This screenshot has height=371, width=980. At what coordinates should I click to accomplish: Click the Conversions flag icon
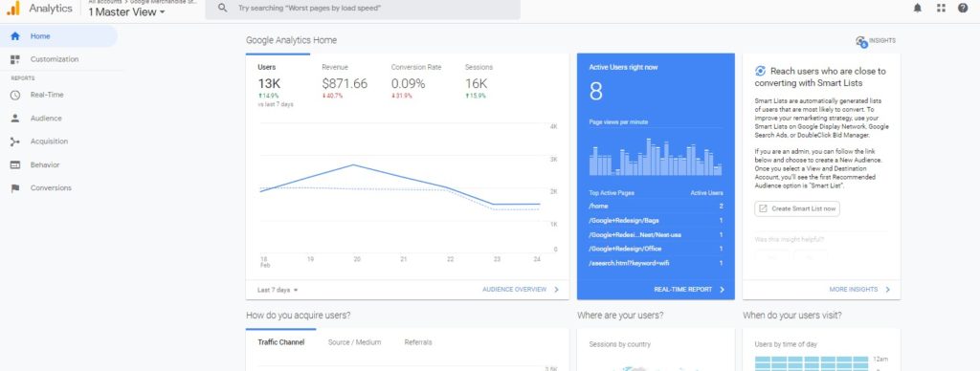pyautogui.click(x=15, y=188)
